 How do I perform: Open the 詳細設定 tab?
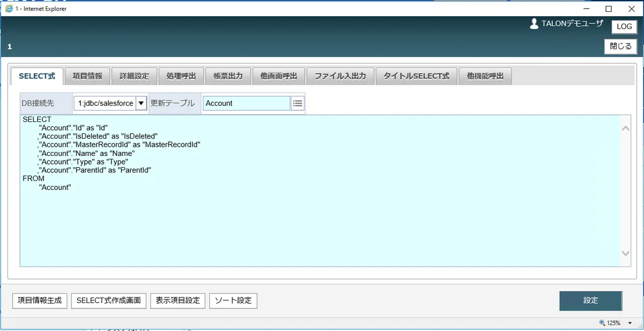coord(134,76)
